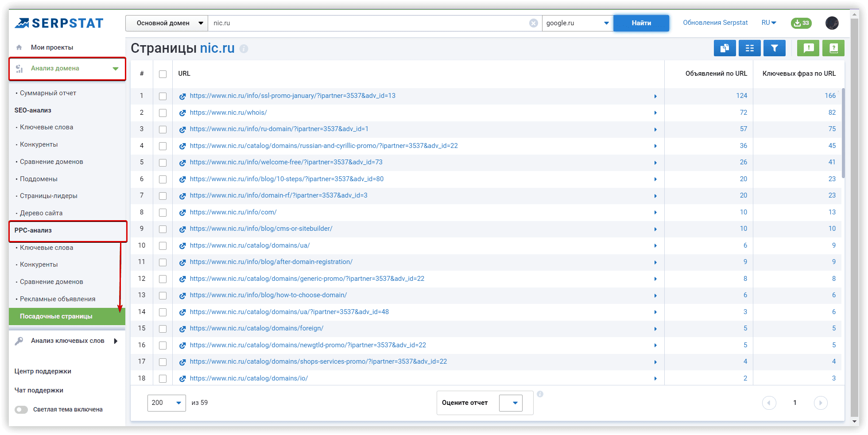
Task: Check the row 17 shops-services-promo checkbox
Action: click(x=163, y=362)
